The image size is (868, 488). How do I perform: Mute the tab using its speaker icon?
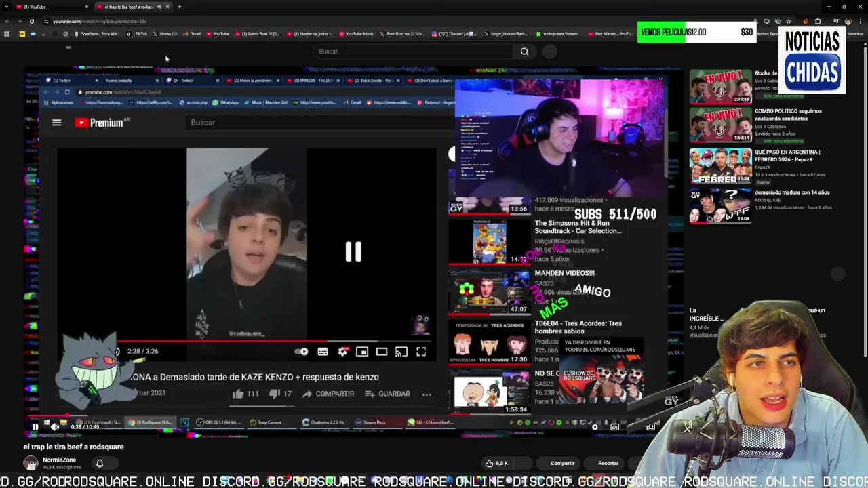(x=159, y=7)
